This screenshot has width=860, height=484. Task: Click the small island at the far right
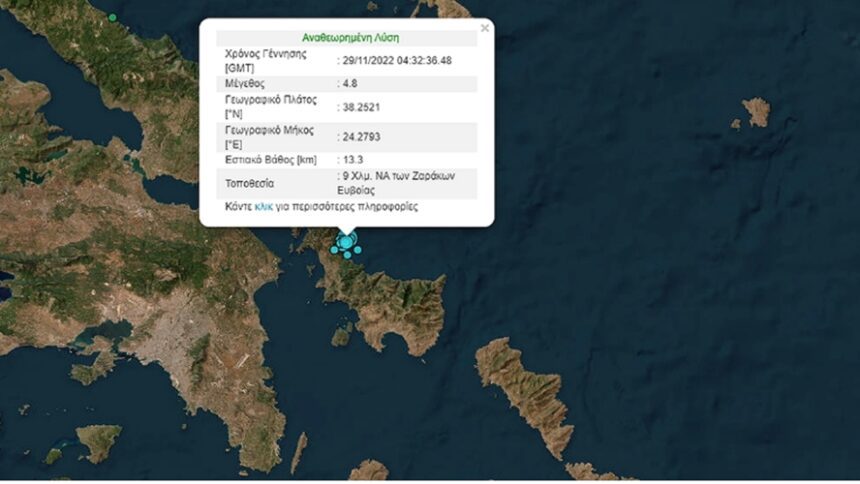[x=757, y=111]
